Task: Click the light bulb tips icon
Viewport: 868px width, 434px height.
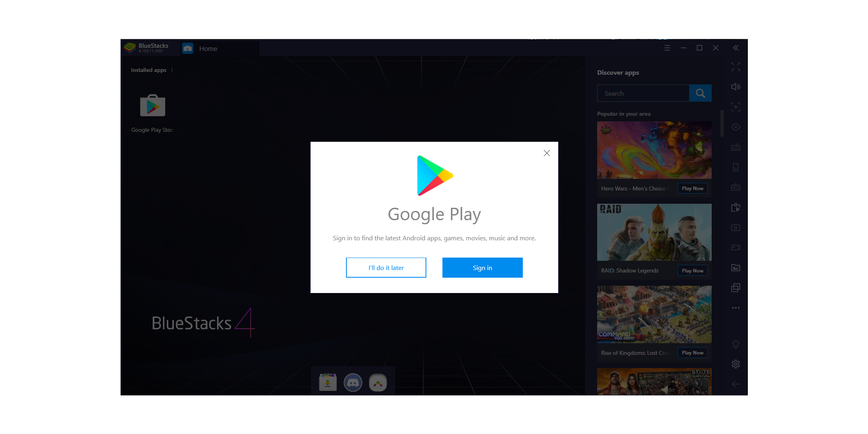Action: 735,344
